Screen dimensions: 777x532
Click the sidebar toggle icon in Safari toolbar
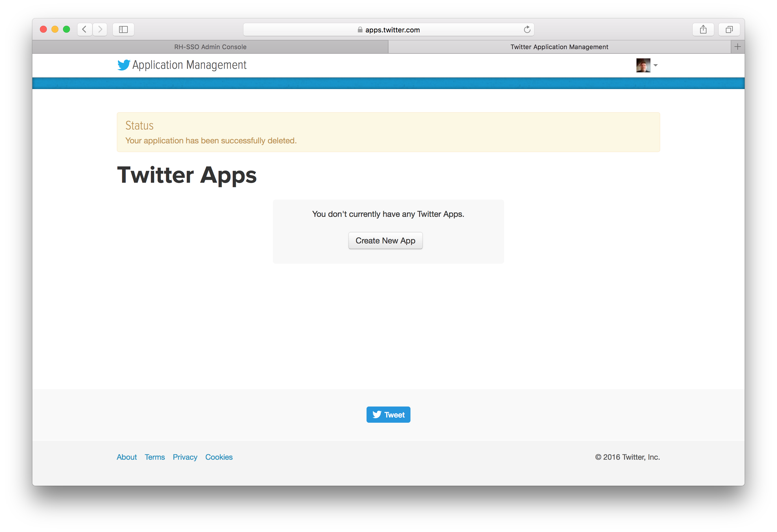(x=123, y=29)
